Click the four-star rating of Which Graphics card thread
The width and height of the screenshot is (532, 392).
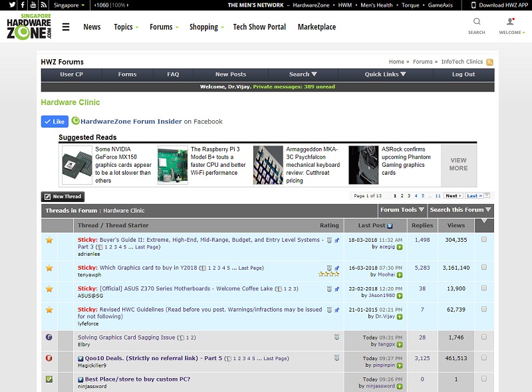tap(329, 274)
